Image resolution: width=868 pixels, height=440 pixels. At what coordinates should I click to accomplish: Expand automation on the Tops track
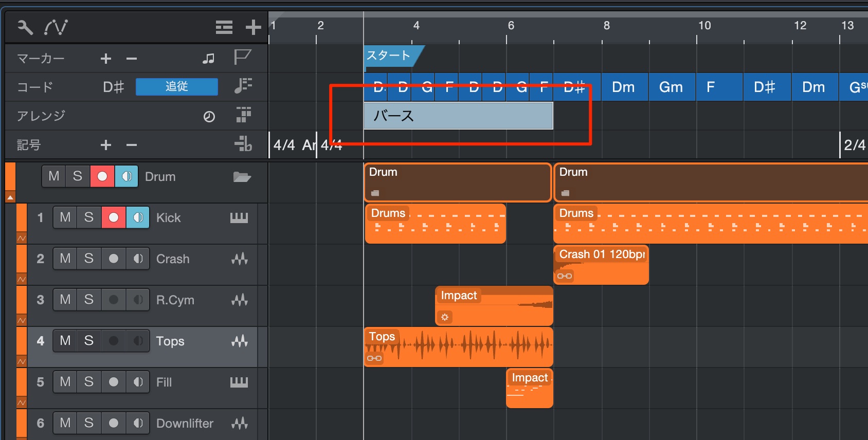22,362
